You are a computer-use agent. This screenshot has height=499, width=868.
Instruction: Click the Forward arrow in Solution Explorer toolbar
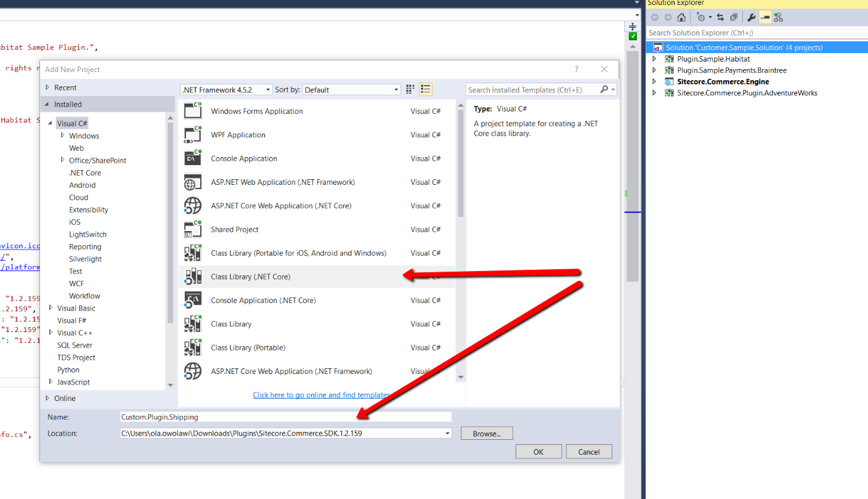pos(668,17)
